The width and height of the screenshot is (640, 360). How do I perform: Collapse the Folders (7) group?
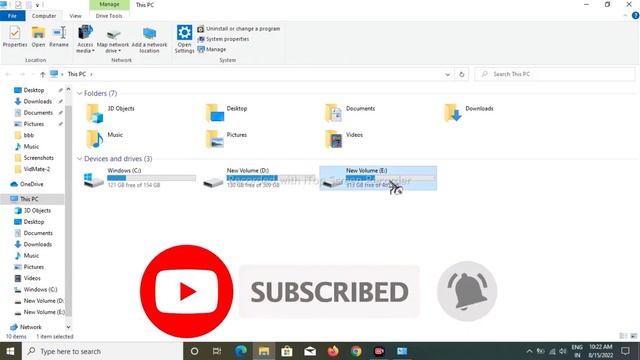point(79,93)
